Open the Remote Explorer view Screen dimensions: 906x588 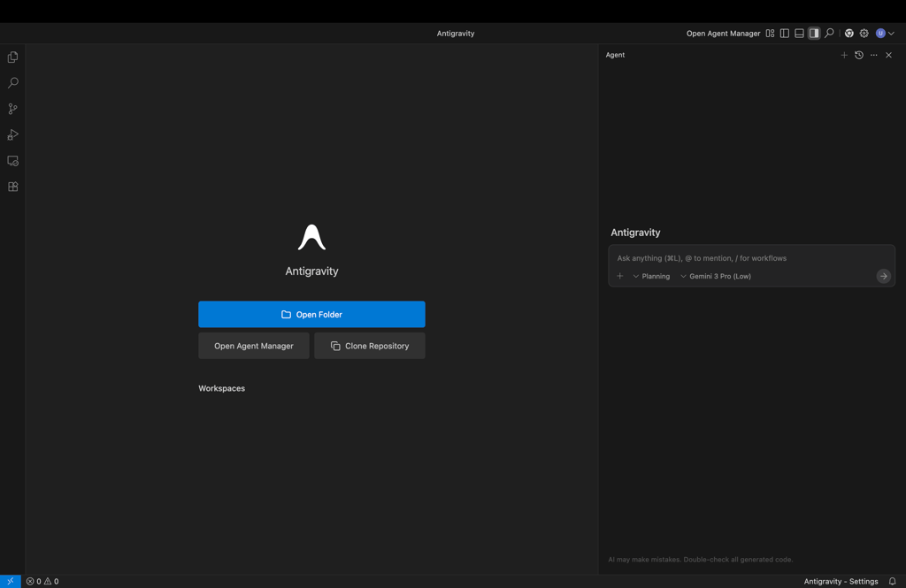[12, 161]
